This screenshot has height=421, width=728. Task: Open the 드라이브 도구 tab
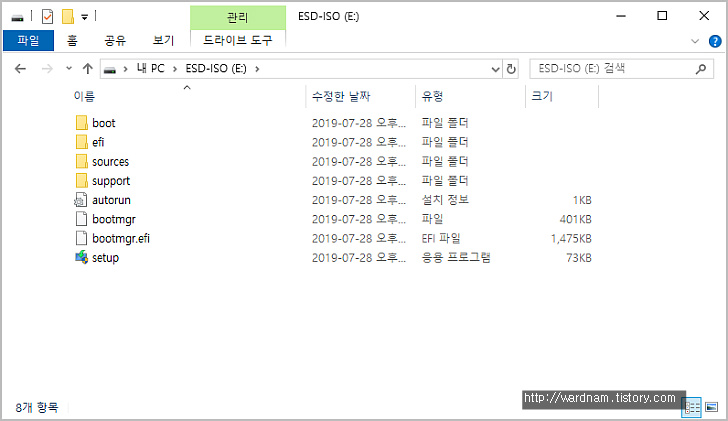coord(238,40)
